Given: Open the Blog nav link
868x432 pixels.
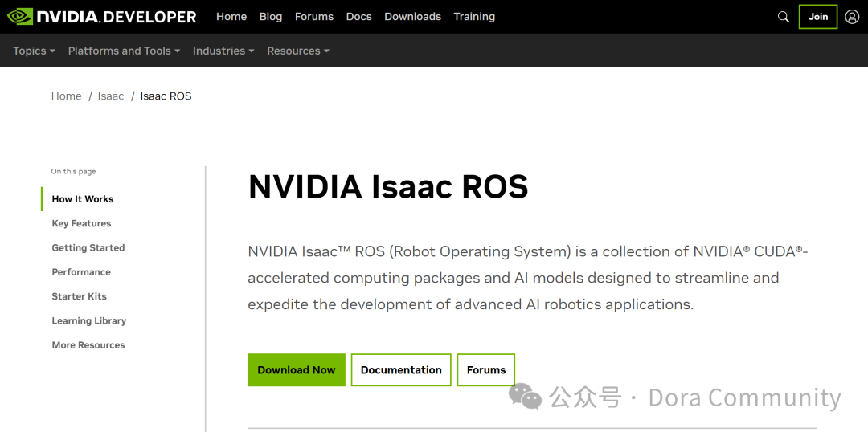Looking at the screenshot, I should point(271,17).
